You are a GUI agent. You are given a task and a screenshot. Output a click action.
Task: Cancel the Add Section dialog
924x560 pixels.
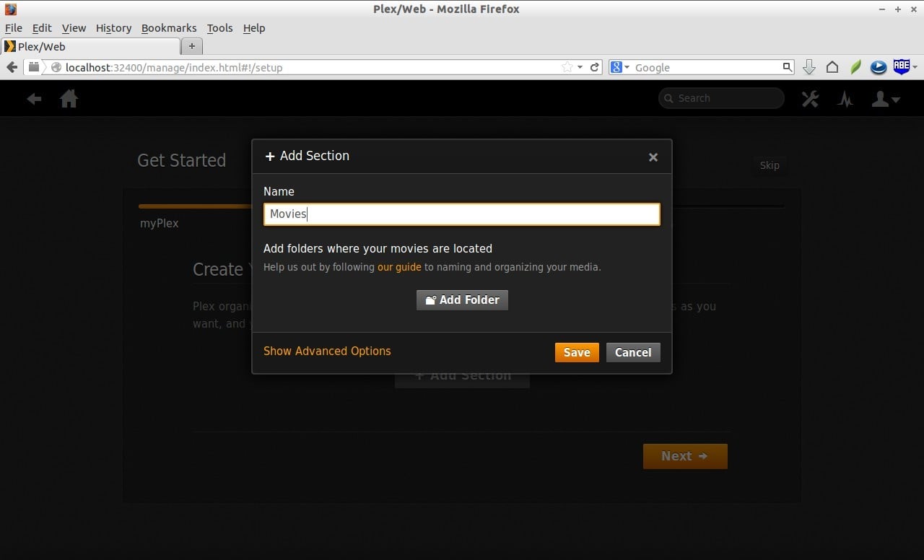pos(633,352)
